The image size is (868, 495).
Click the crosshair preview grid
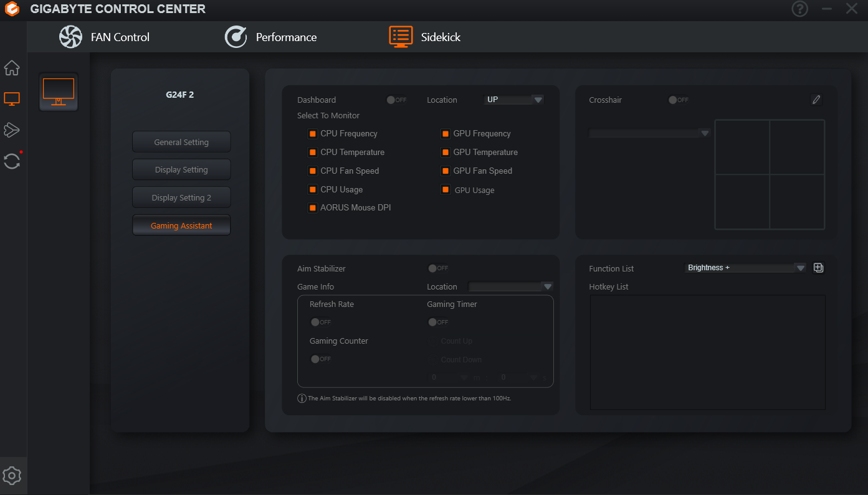[x=770, y=174]
